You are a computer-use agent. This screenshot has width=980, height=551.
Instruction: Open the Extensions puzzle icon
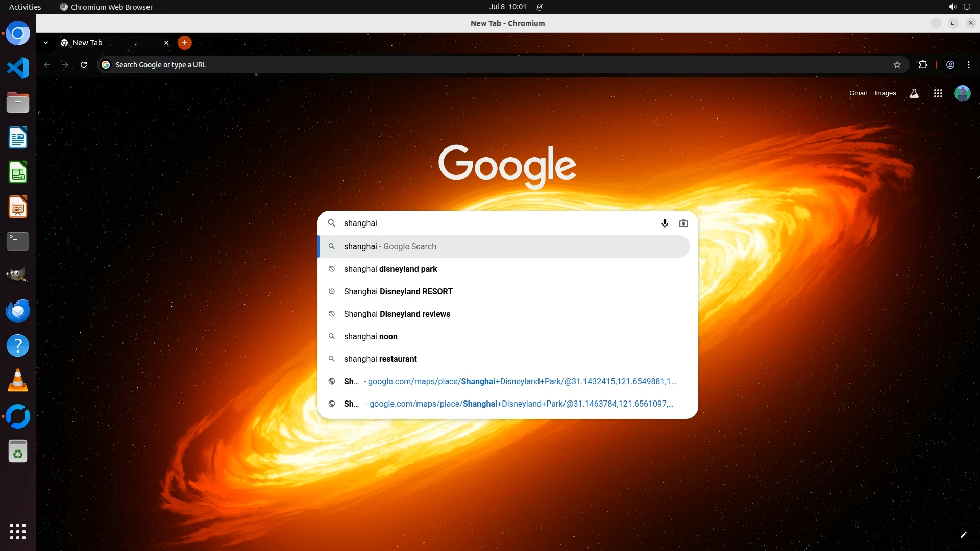click(923, 65)
